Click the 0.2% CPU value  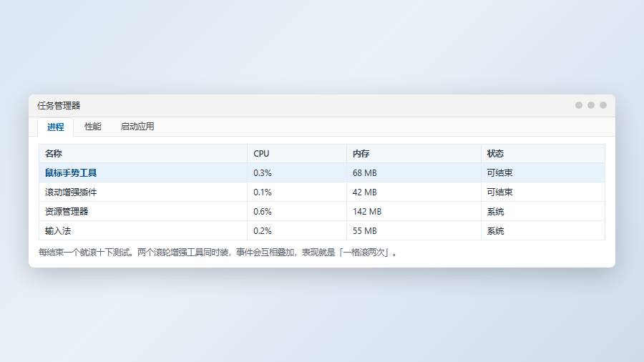tap(262, 230)
